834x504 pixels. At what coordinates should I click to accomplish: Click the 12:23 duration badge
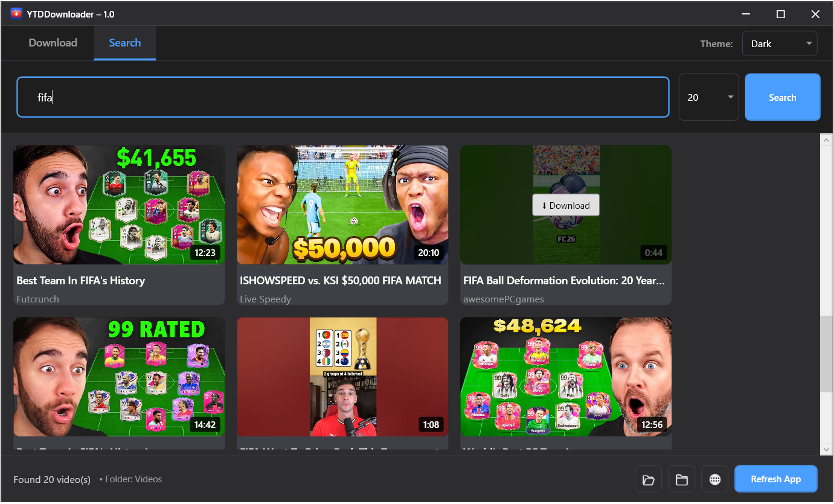click(205, 252)
